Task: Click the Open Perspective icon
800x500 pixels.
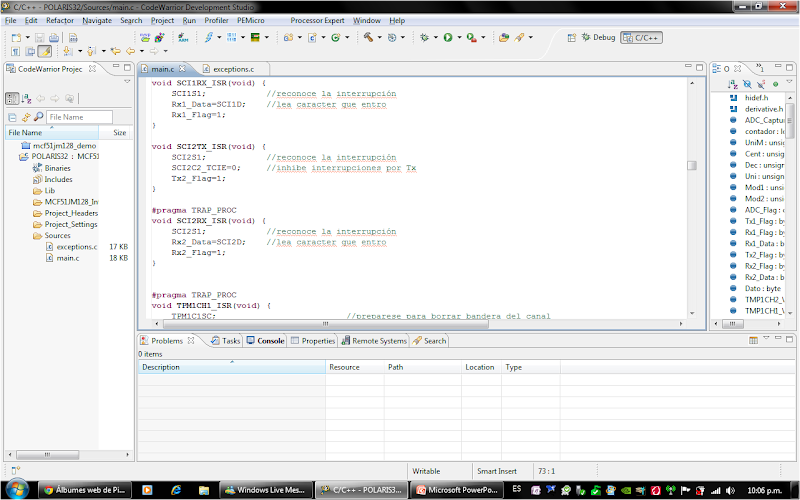Action: pyautogui.click(x=571, y=37)
